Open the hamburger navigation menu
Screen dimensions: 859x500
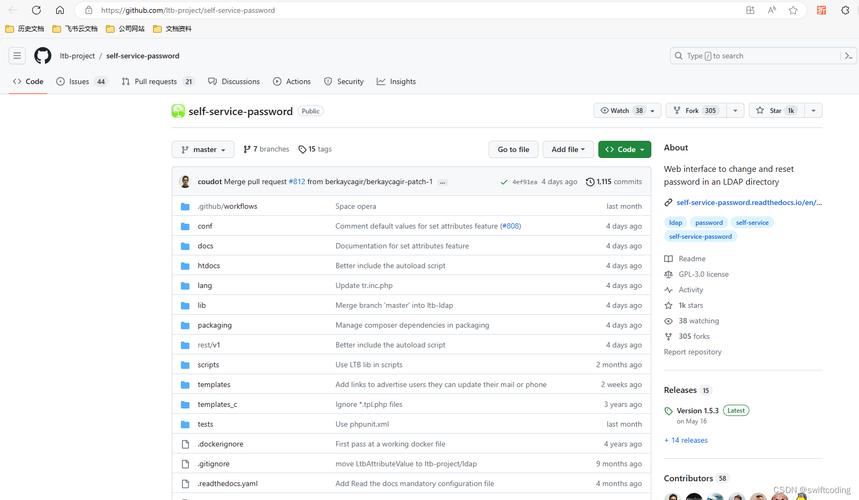click(17, 56)
